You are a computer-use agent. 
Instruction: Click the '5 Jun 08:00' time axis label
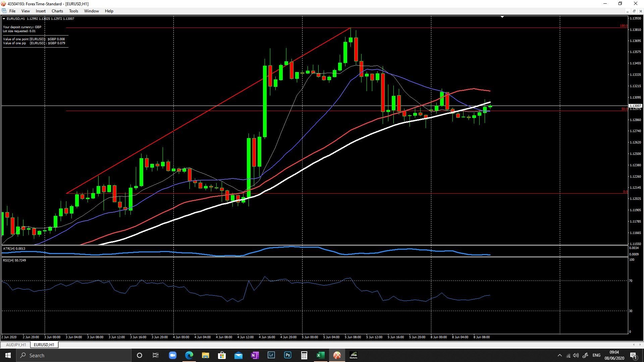coord(353,337)
